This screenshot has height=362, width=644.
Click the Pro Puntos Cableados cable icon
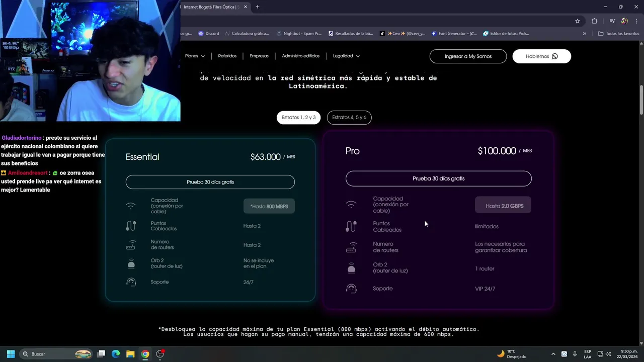351,227
